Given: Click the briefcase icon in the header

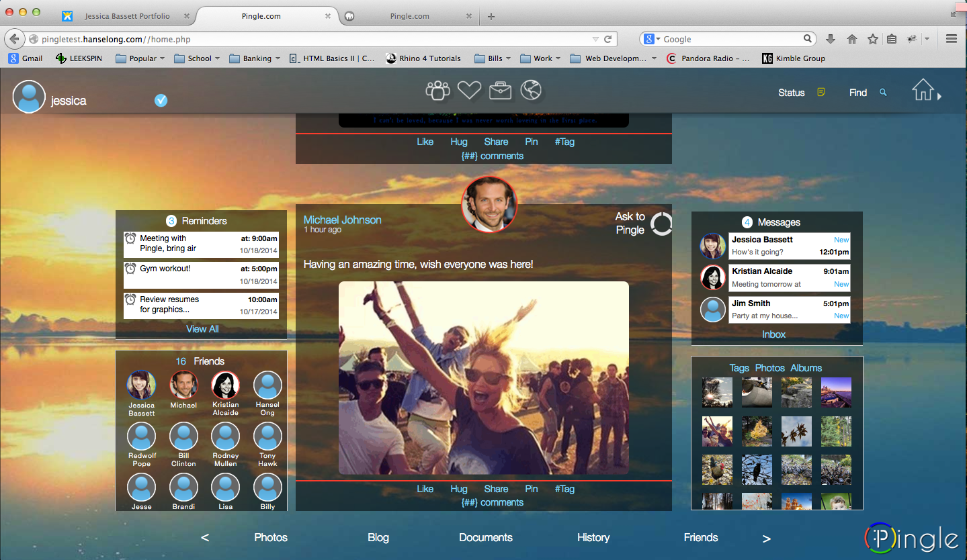Looking at the screenshot, I should pos(500,89).
